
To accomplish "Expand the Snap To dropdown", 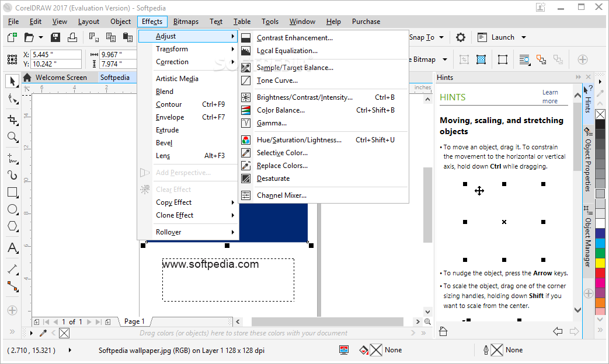I will tap(441, 37).
